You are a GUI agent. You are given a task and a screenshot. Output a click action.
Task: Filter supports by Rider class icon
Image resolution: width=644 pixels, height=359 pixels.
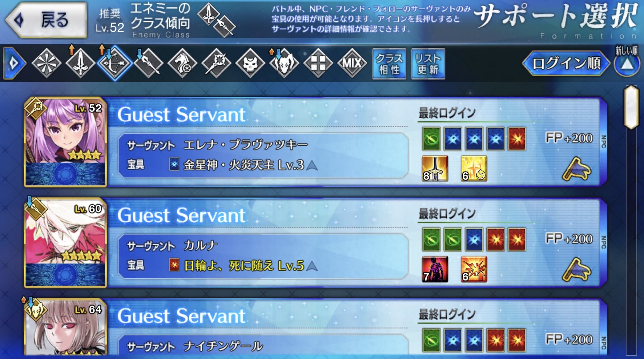182,63
